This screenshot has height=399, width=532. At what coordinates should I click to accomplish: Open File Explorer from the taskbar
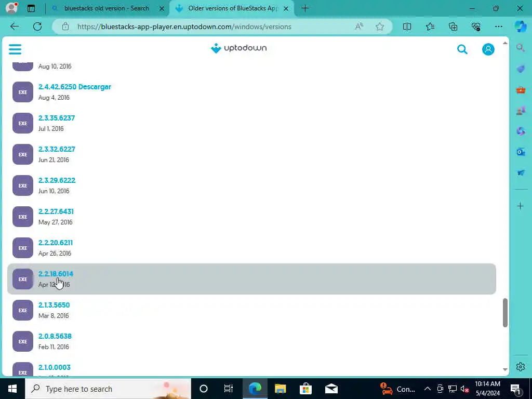280,389
